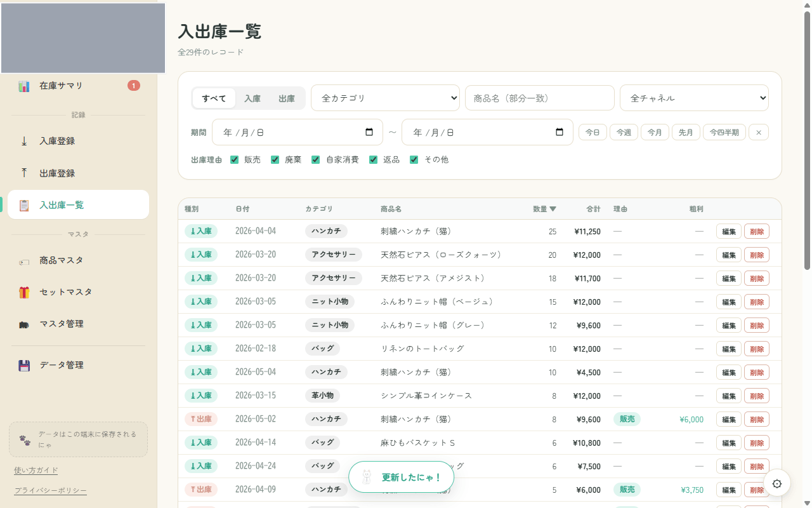The width and height of the screenshot is (812, 508).
Task: Click the tag icon beside 商品マスタ
Action: tap(24, 261)
